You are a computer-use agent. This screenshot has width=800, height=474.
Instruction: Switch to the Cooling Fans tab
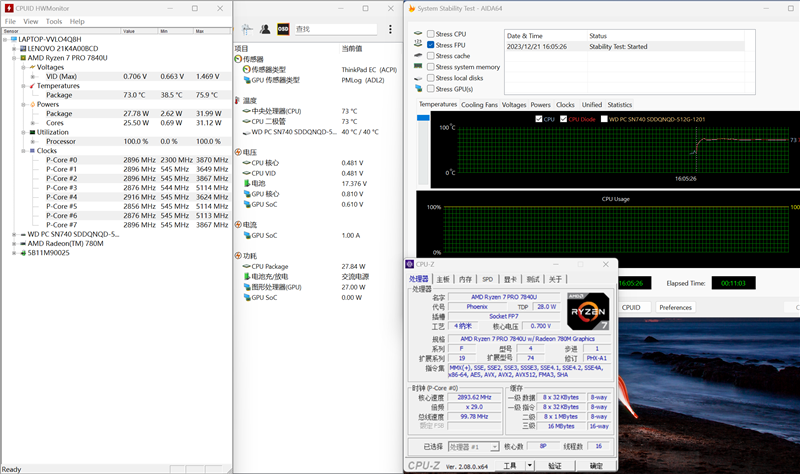[478, 104]
